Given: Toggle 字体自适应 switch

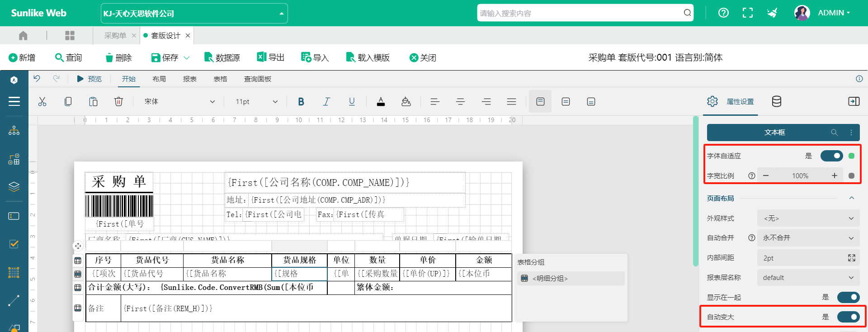Looking at the screenshot, I should (x=832, y=156).
